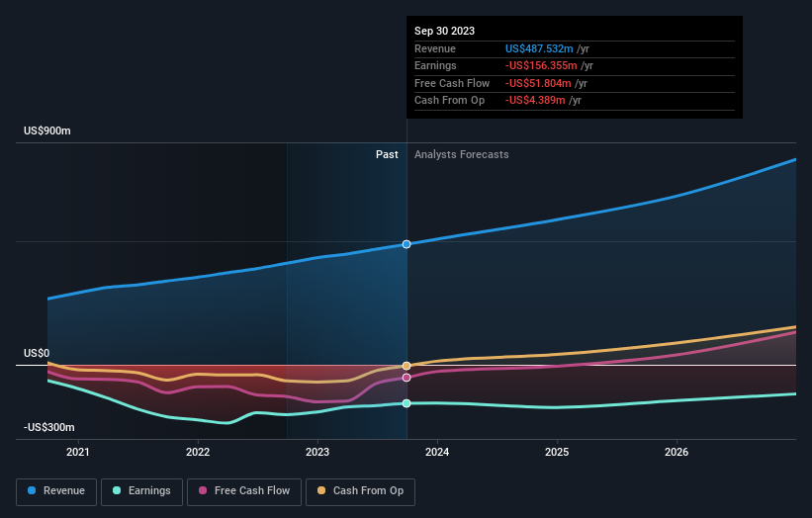Click the 2023 x-axis label
812x518 pixels.
click(x=317, y=452)
